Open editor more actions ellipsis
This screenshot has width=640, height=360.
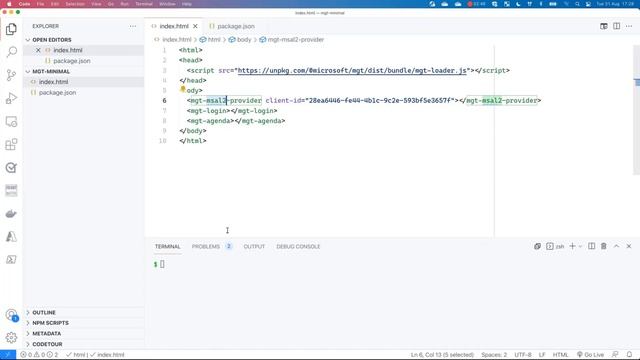tap(629, 26)
